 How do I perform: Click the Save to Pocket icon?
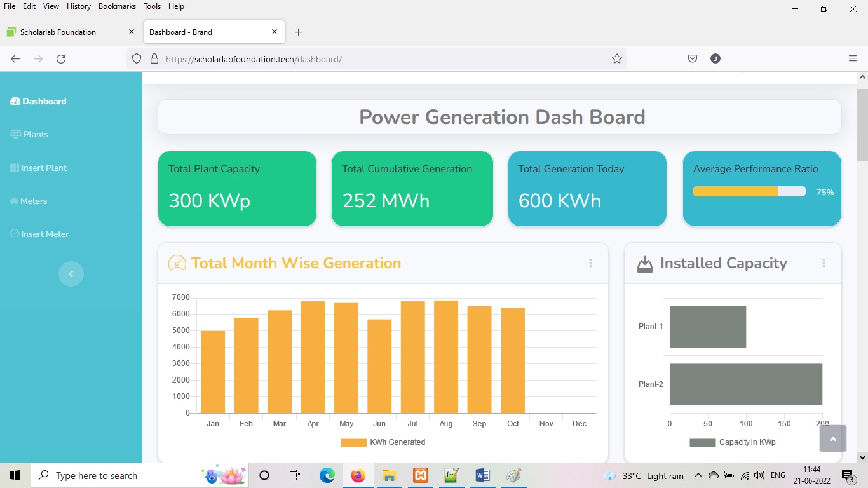pos(693,59)
